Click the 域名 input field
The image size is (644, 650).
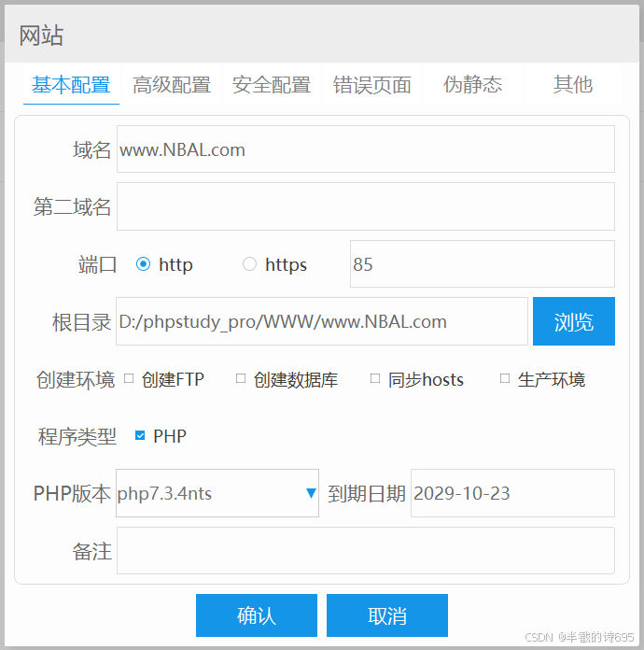click(366, 149)
